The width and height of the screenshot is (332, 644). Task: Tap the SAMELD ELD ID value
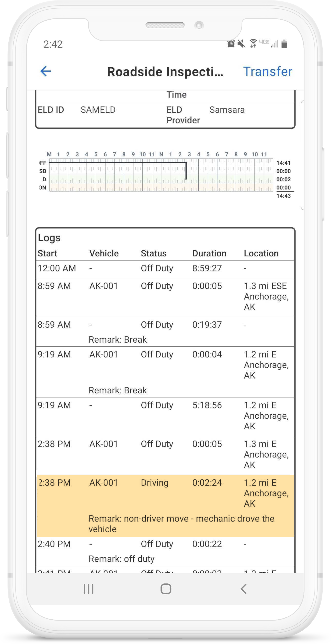click(98, 110)
